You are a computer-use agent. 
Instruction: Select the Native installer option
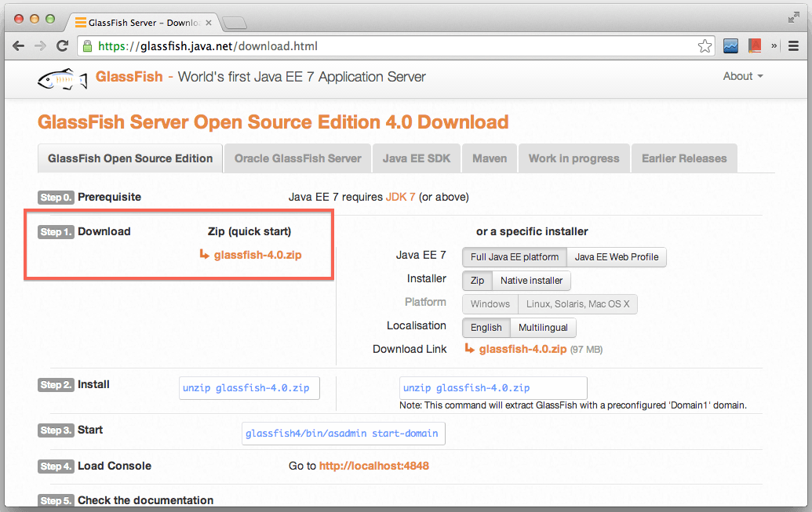click(531, 281)
